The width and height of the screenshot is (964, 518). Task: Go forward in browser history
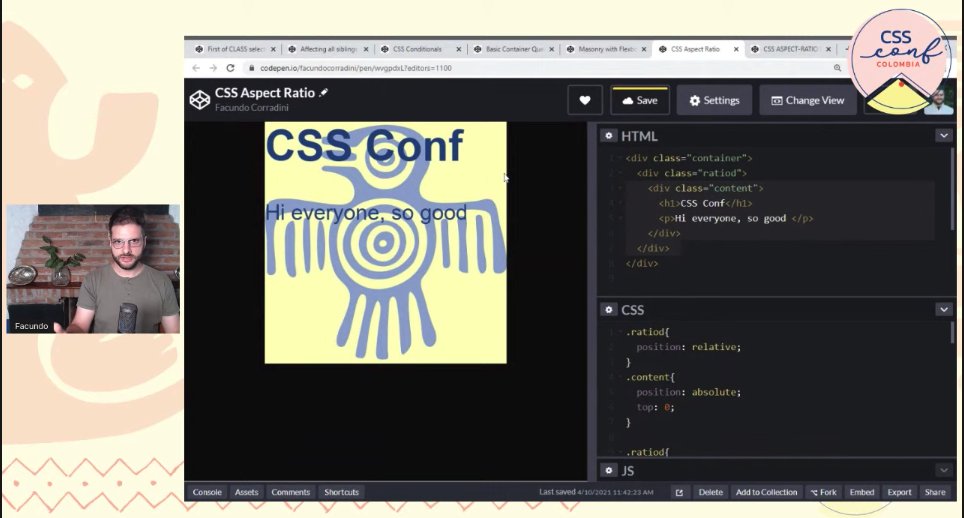213,68
